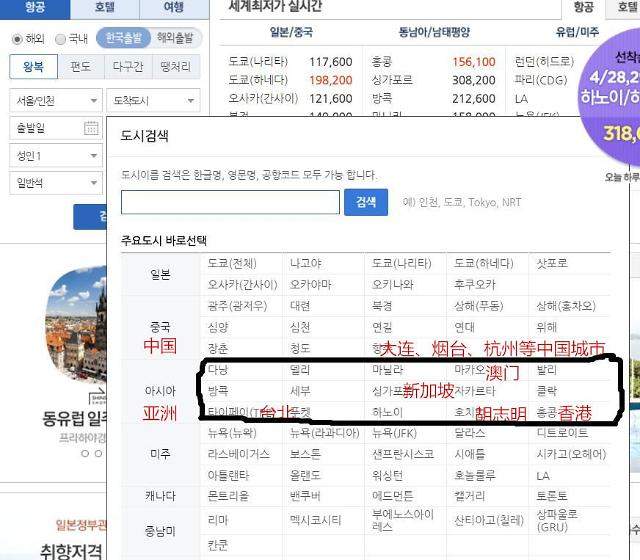Select 밴쿠버 in Canada row
The height and width of the screenshot is (560, 640).
(x=305, y=496)
